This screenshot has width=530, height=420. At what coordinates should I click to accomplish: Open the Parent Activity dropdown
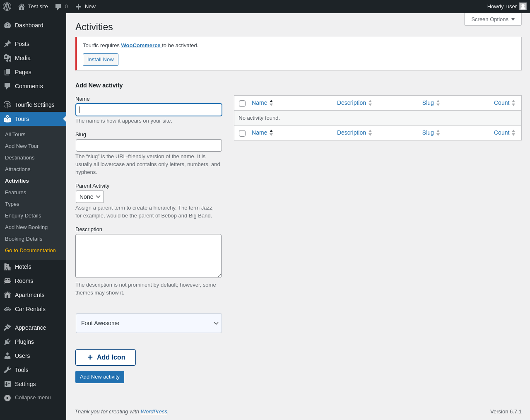tap(90, 197)
